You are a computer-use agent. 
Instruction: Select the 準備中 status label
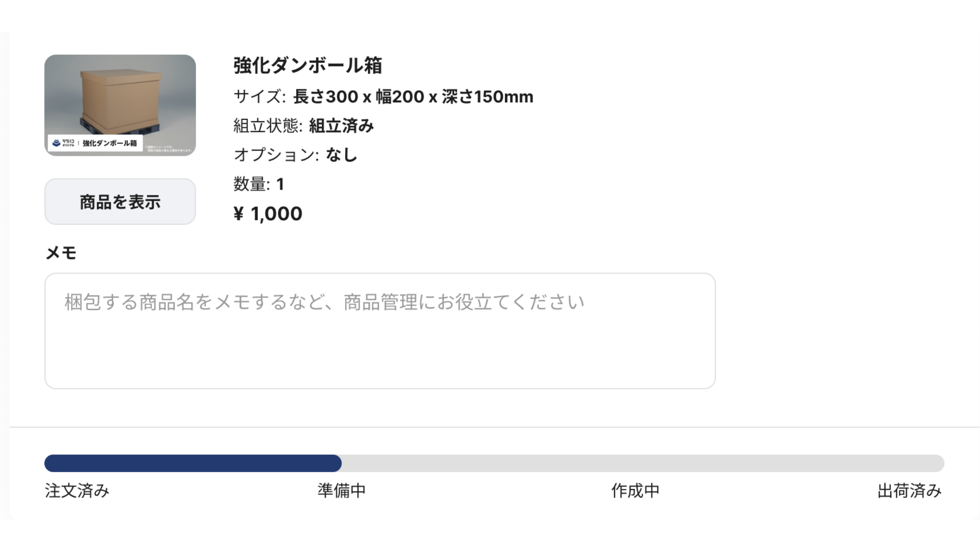pos(341,490)
